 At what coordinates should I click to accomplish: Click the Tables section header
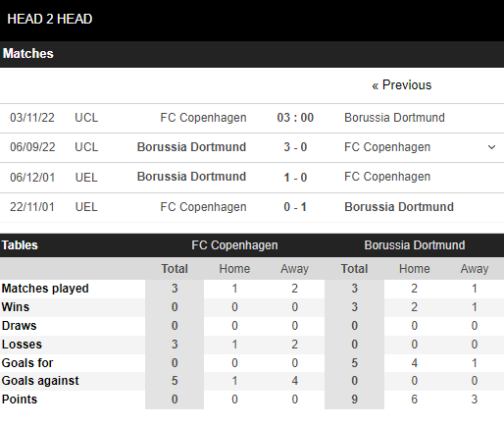pos(20,245)
